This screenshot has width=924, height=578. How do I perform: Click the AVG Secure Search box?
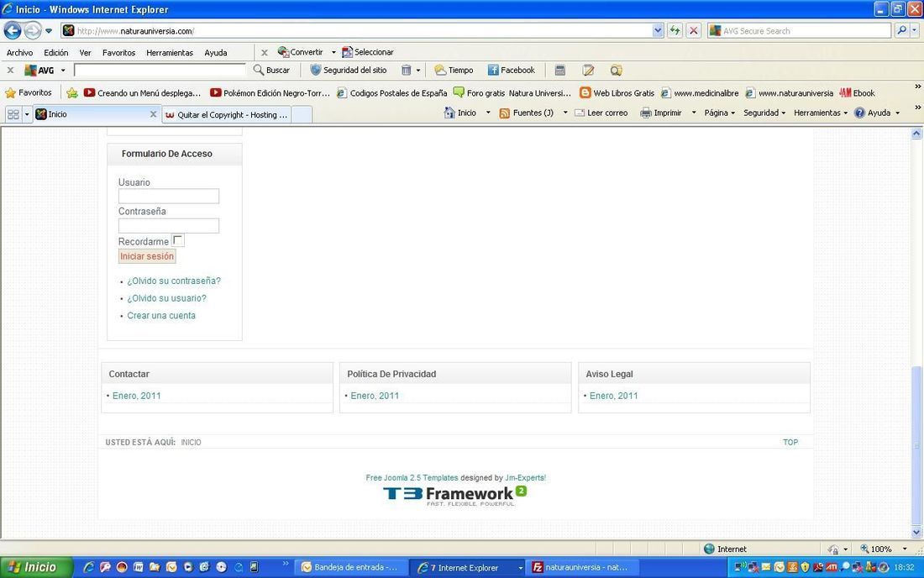coord(800,30)
